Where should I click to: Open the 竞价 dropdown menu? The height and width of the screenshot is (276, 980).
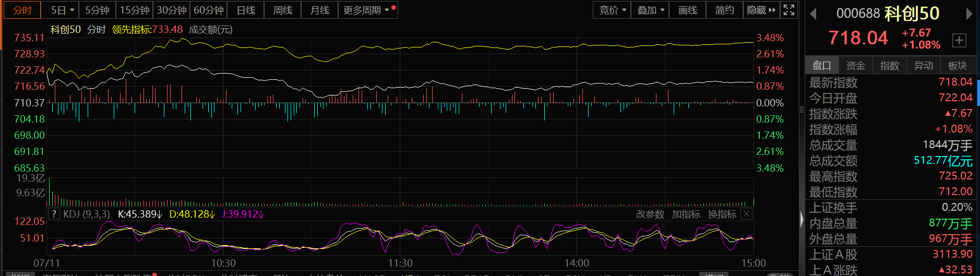[612, 10]
